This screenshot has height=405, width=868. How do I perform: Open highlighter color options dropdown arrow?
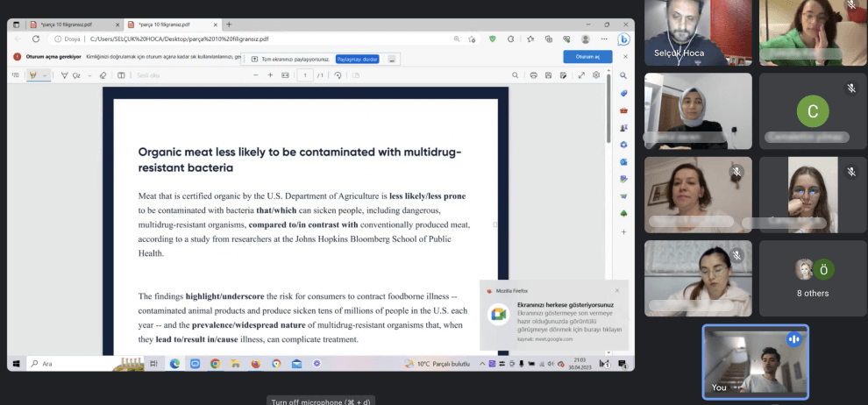[45, 75]
